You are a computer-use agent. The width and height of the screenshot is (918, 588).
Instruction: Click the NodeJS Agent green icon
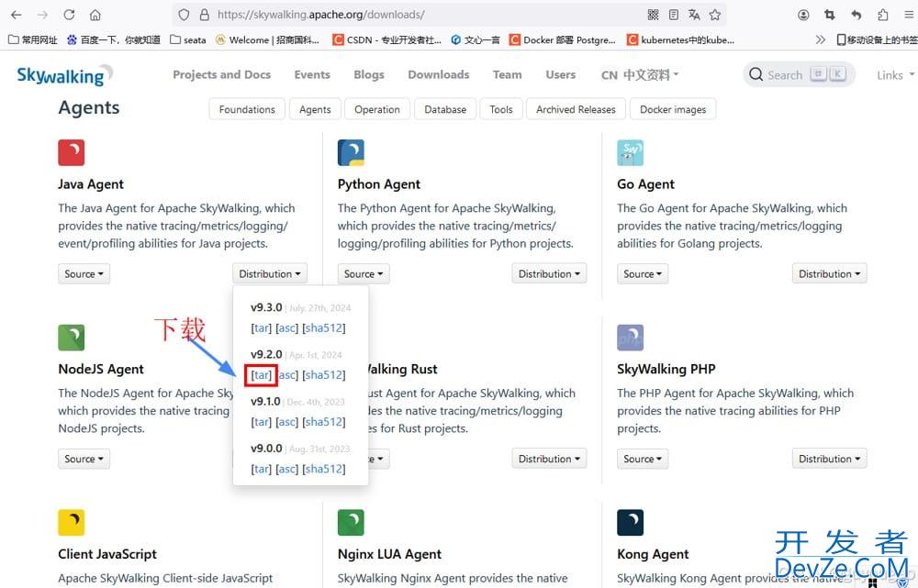coord(72,338)
